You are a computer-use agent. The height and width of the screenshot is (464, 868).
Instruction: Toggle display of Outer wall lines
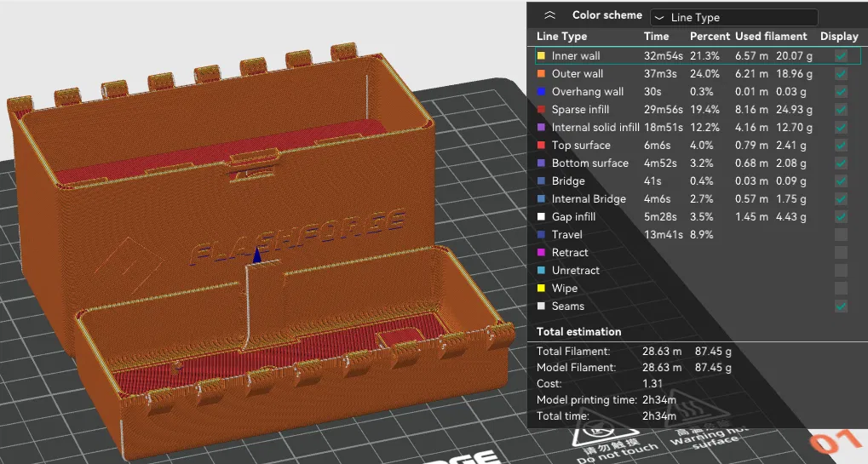pyautogui.click(x=841, y=73)
